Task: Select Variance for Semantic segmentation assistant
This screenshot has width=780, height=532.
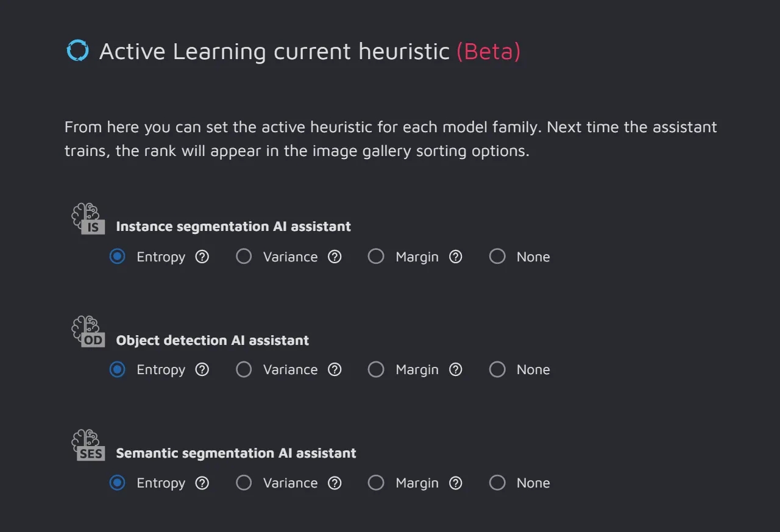Action: coord(244,483)
